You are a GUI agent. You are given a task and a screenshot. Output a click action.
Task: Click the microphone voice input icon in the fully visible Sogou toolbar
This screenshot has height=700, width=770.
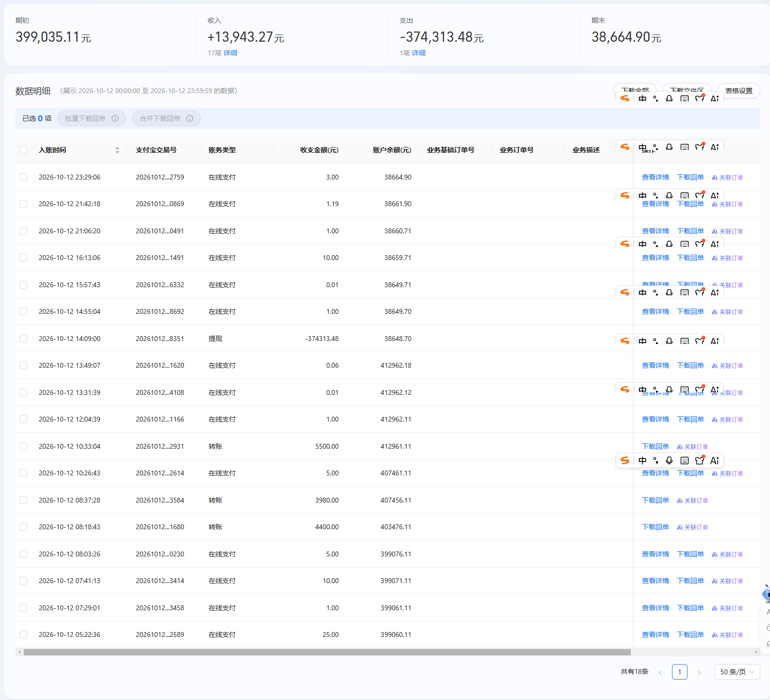tap(669, 460)
